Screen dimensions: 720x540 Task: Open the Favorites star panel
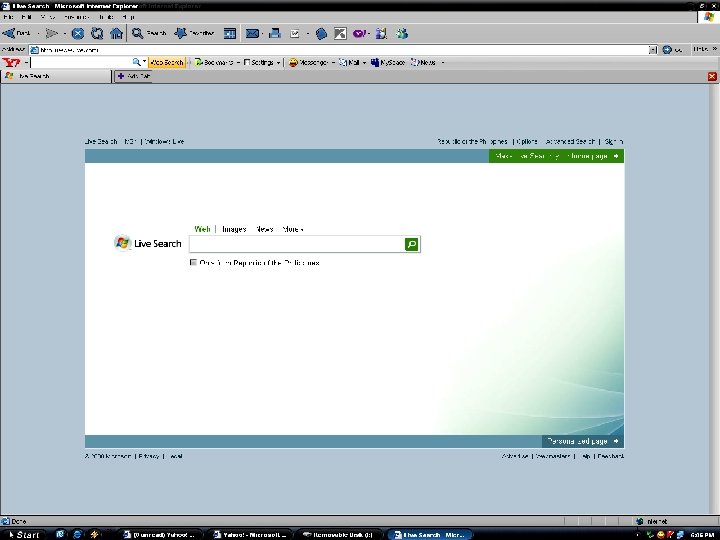coord(194,33)
